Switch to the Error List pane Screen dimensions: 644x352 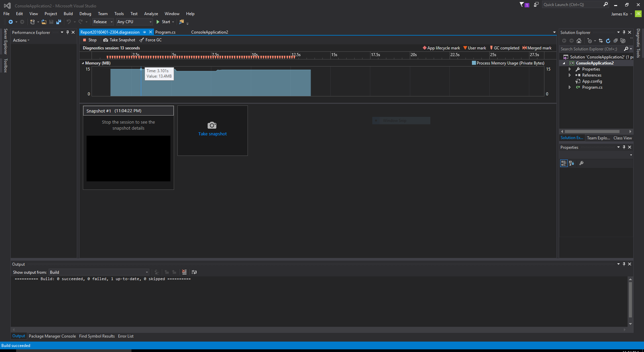pos(126,336)
